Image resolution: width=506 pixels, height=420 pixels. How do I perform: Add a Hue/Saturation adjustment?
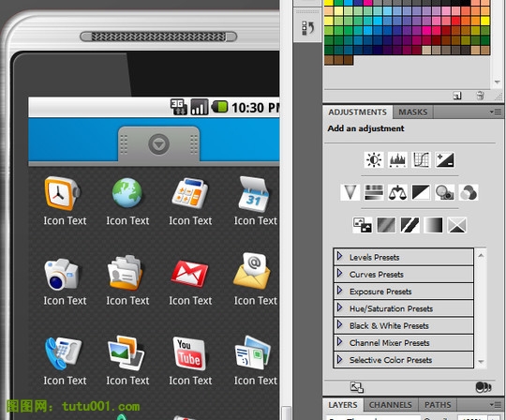coord(374,192)
